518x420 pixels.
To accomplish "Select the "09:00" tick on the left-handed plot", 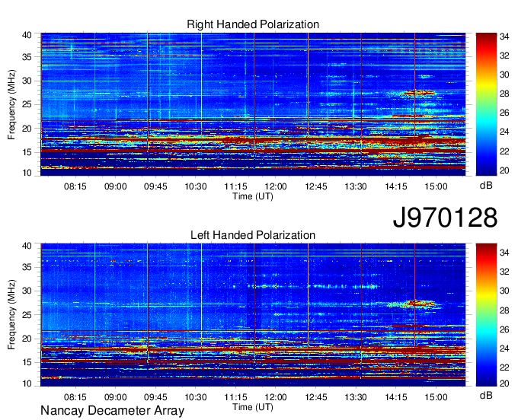I will point(115,397).
